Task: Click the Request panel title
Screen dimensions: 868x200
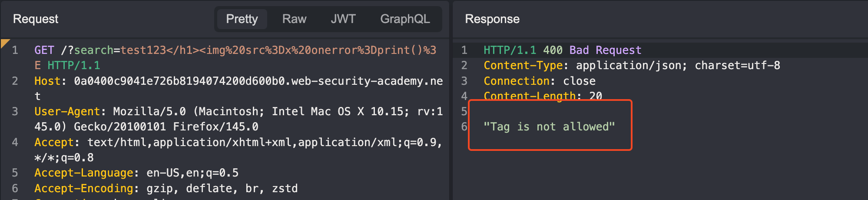Action: coord(36,19)
